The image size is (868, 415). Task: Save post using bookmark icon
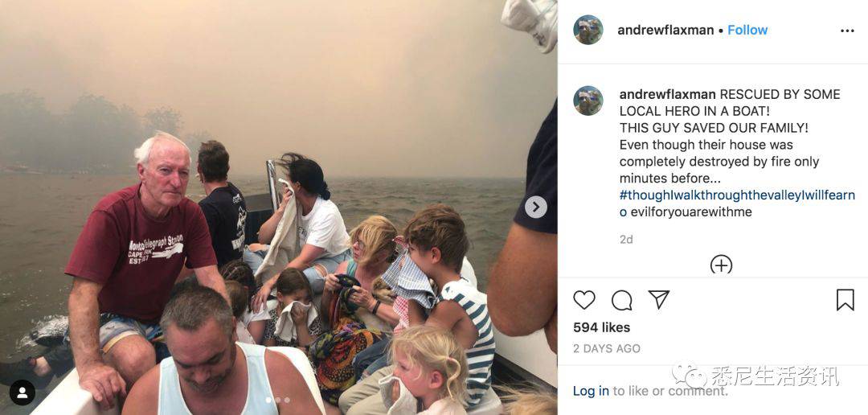click(845, 300)
